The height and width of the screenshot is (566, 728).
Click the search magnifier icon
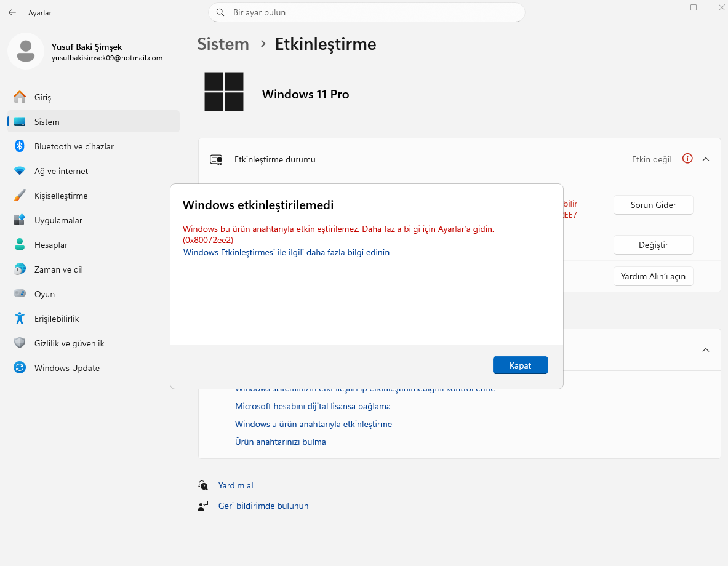[x=220, y=12]
